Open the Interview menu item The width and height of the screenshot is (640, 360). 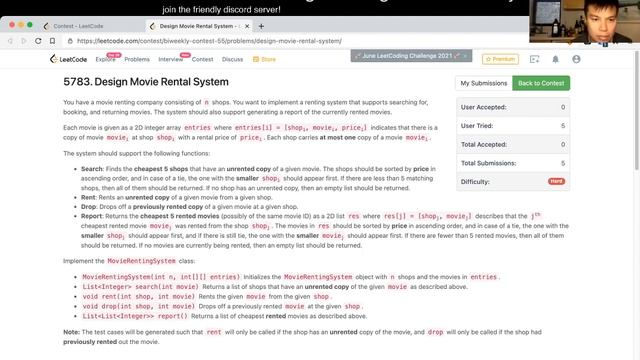pos(171,59)
